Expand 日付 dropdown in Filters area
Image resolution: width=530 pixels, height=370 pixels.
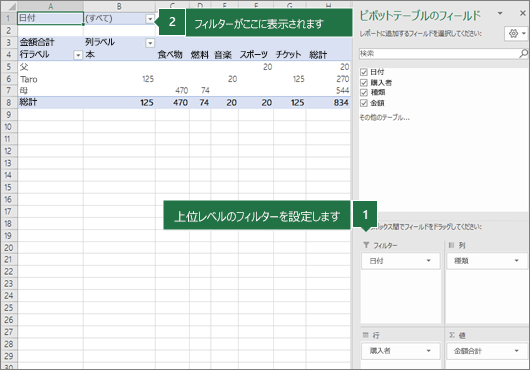[x=429, y=261]
